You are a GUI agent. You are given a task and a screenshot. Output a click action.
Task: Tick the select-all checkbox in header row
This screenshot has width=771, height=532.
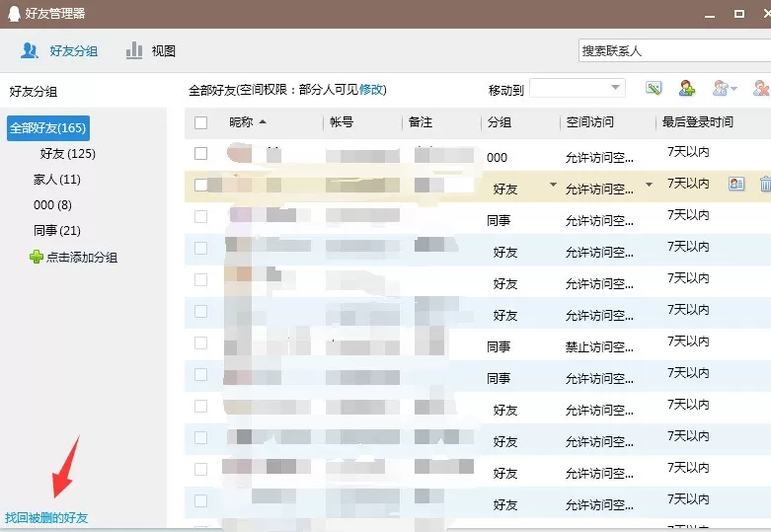[200, 122]
